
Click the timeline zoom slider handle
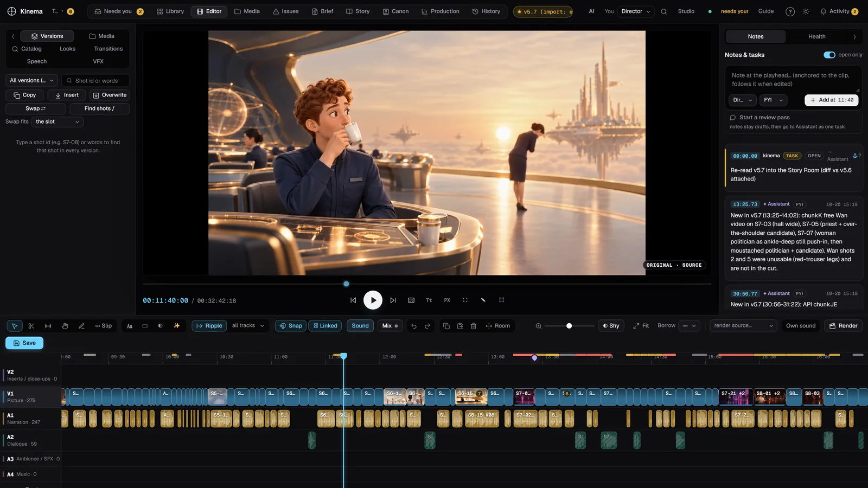pos(569,326)
